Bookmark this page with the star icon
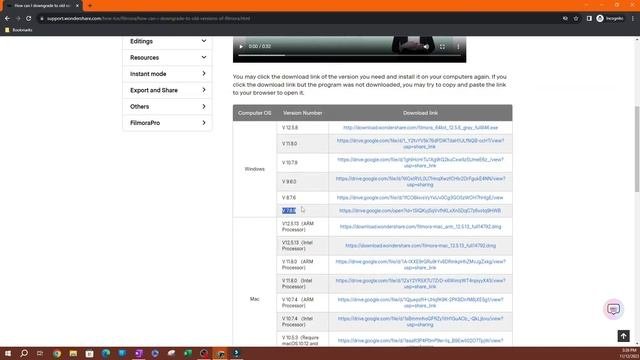640x360 pixels. [576, 18]
